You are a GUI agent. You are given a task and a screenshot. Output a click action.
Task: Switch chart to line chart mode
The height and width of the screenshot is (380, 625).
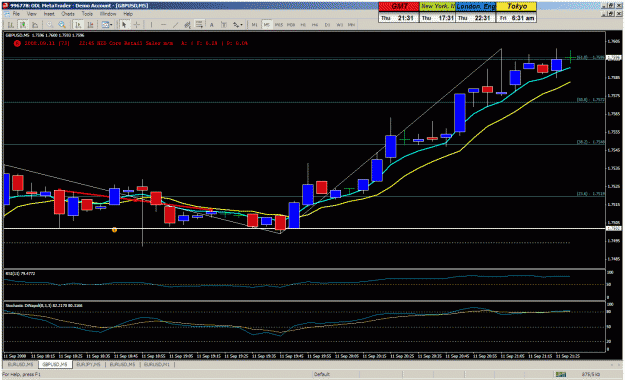pyautogui.click(x=35, y=25)
